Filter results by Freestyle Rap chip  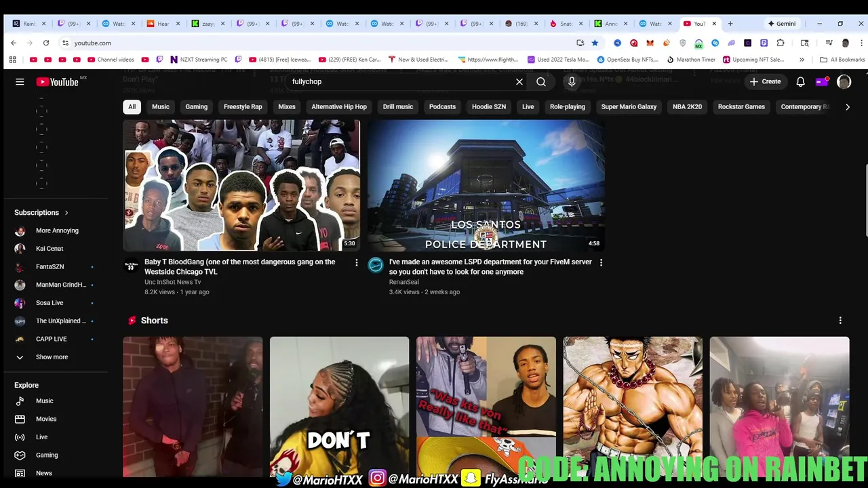point(243,106)
